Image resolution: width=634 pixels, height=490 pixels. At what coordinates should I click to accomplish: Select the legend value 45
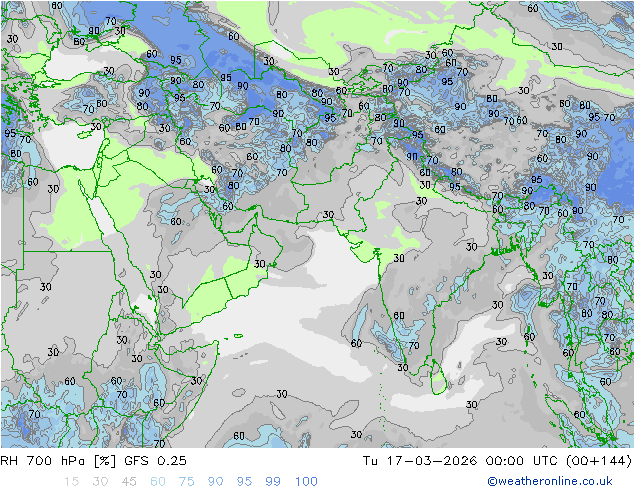click(x=129, y=482)
